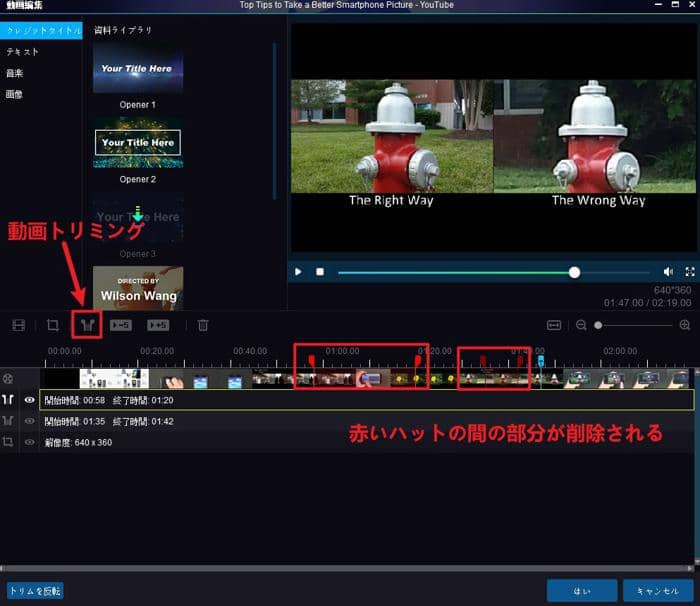Viewport: 700px width, 606px height.
Task: Select the row 開始時間 00:58 終了時間 01:20
Action: pos(367,400)
